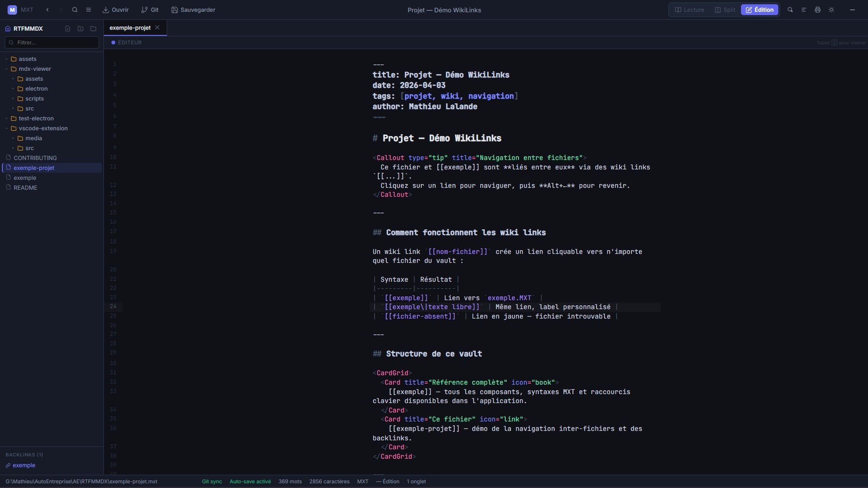Print the document via printer icon
868x488 pixels.
pyautogui.click(x=817, y=9)
